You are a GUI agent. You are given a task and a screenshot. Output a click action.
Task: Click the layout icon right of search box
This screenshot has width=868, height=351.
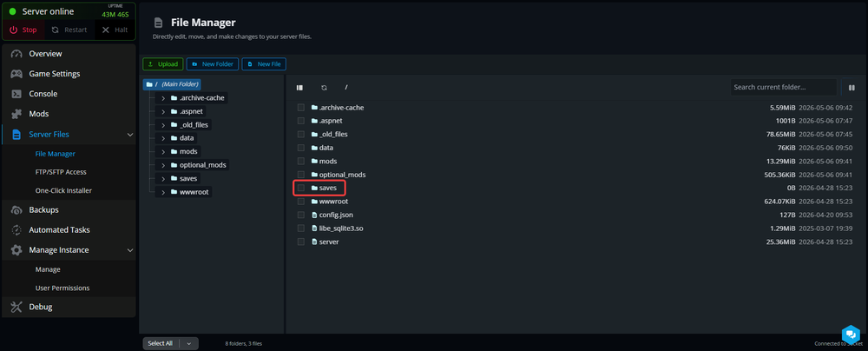(852, 88)
